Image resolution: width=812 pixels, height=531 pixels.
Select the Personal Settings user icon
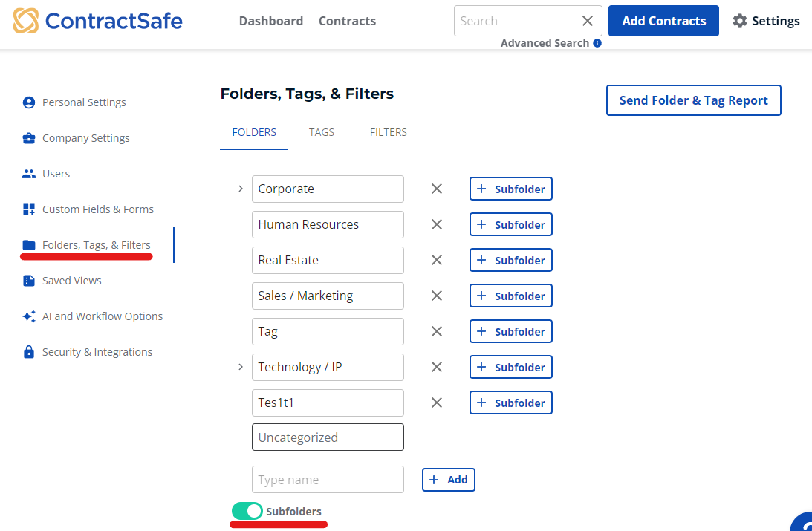coord(28,102)
